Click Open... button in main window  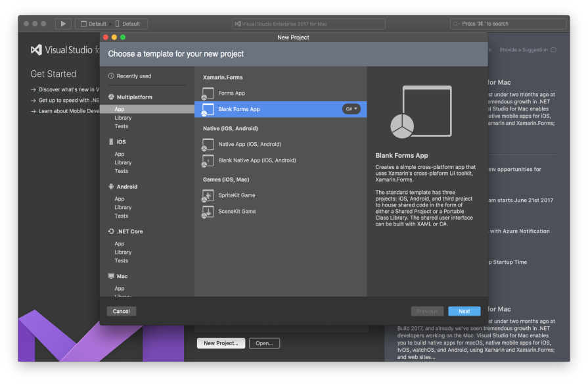[264, 343]
